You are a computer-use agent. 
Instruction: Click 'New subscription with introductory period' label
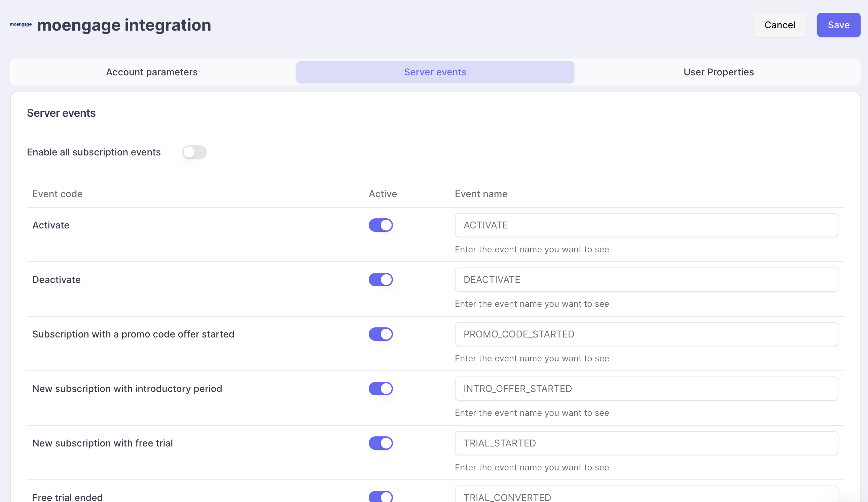pyautogui.click(x=127, y=388)
